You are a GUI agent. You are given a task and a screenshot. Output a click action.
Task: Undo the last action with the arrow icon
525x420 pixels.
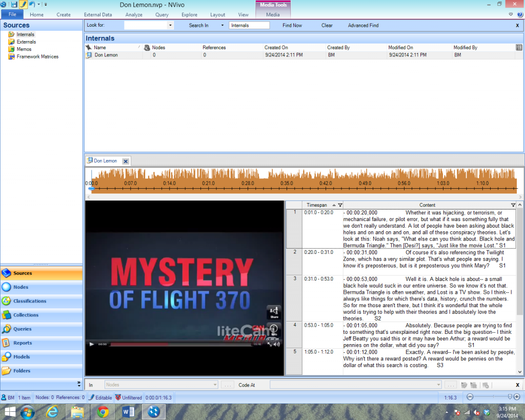pos(32,4)
